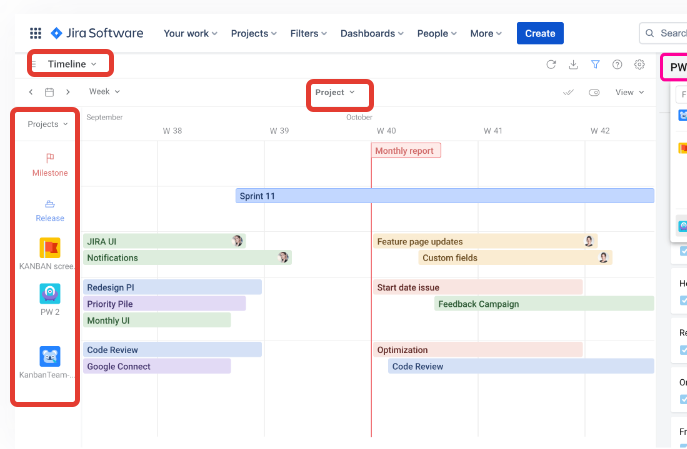
Task: Open the Optimization task bar
Action: coord(478,350)
